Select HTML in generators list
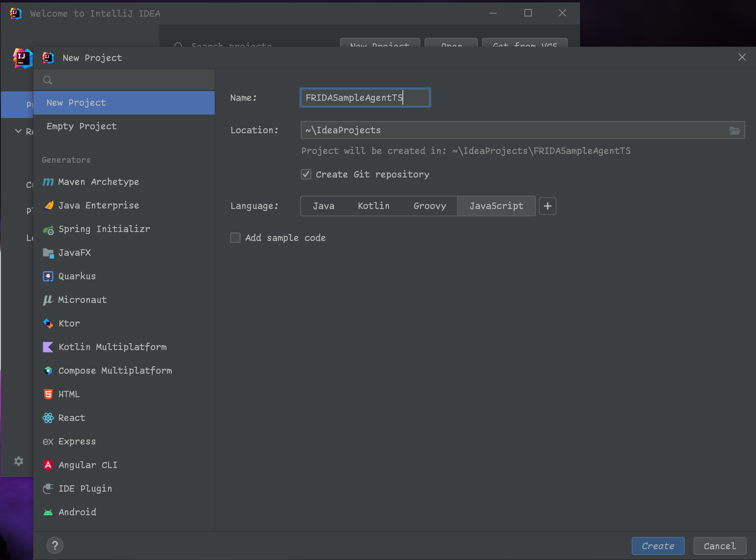756x560 pixels. [124, 394]
